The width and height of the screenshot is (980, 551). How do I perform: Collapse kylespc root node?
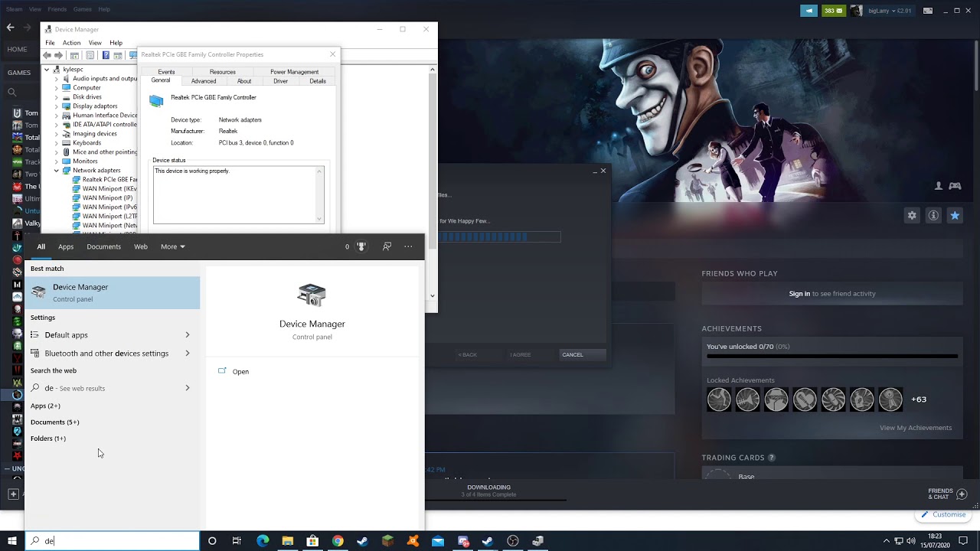[47, 69]
